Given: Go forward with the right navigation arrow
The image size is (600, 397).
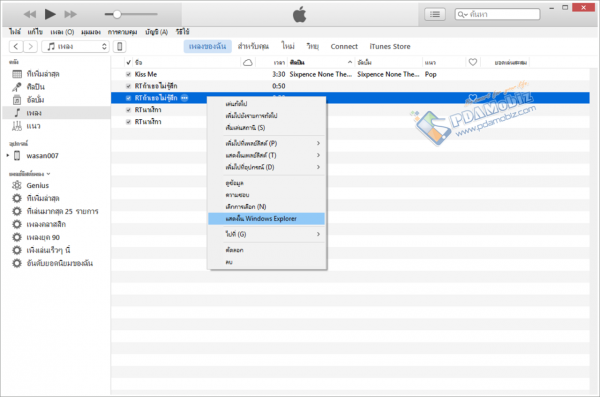Looking at the screenshot, I should 31,46.
